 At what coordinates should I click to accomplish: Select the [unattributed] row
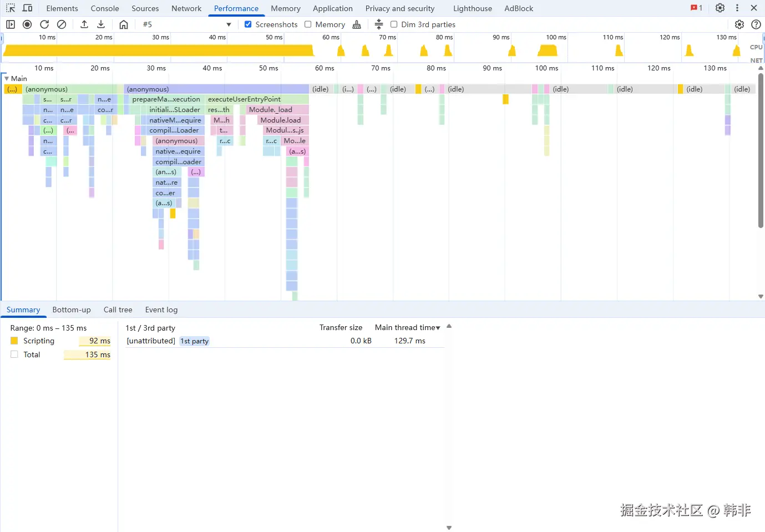tap(285, 341)
